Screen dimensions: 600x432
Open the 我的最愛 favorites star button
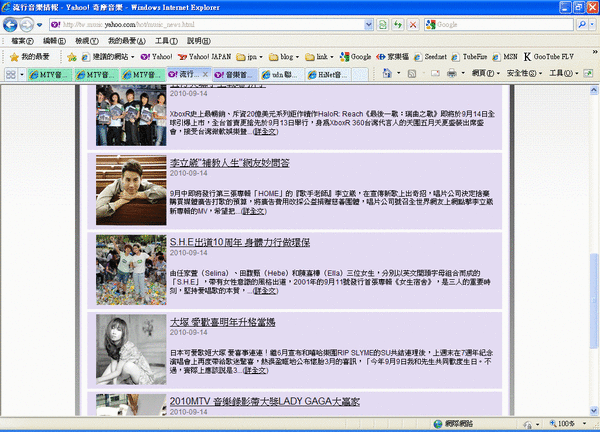point(30,57)
